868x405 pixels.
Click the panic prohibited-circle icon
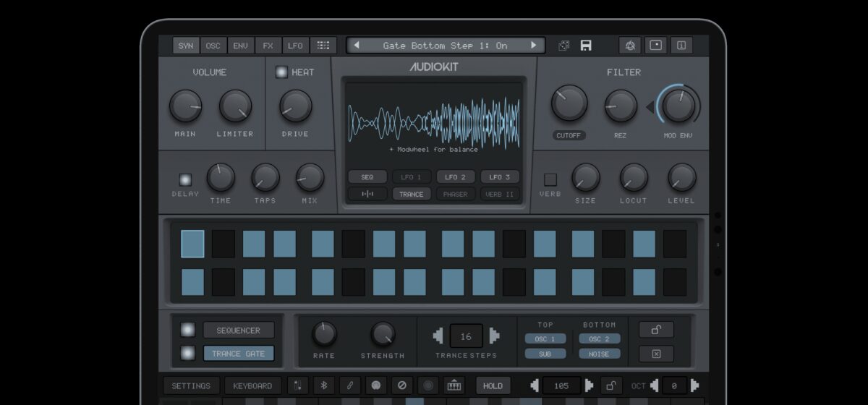[401, 385]
